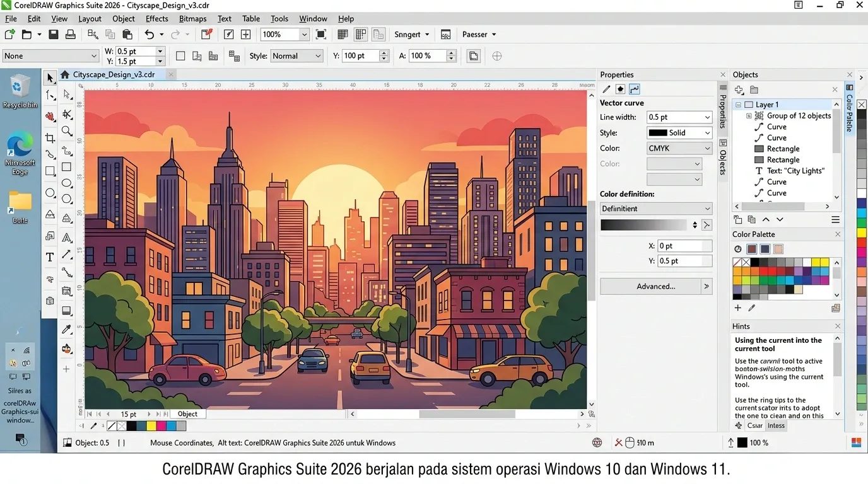The image size is (868, 484).
Task: Click the home icon beside document tab
Action: tap(64, 74)
